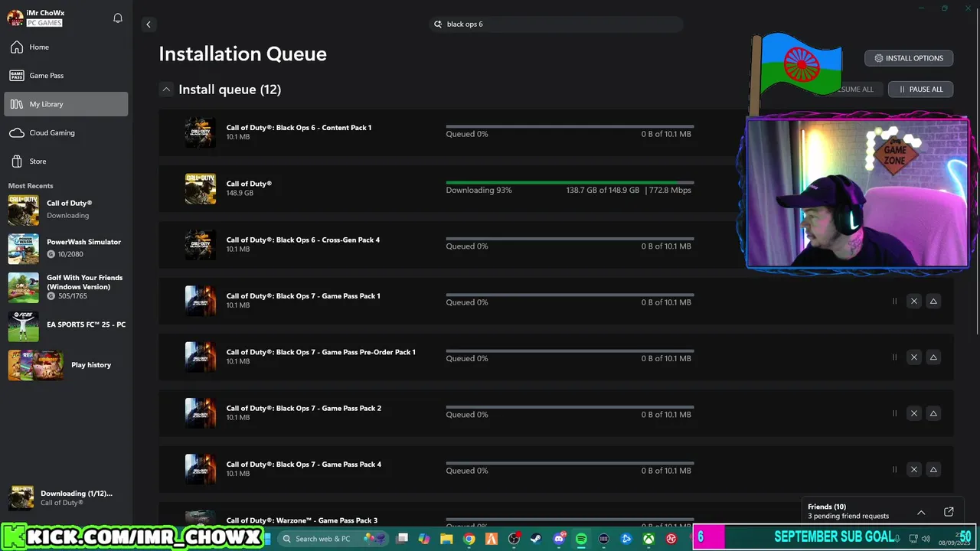Image resolution: width=980 pixels, height=551 pixels.
Task: Open Black Ops 7 Game Pass Pack 2 cover art
Action: click(x=201, y=413)
